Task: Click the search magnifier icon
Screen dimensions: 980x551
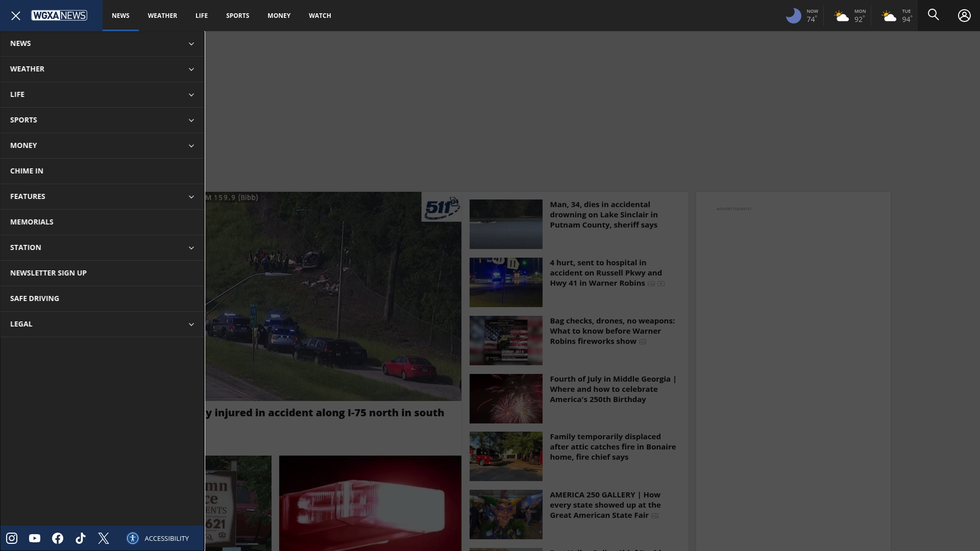Action: 934,15
